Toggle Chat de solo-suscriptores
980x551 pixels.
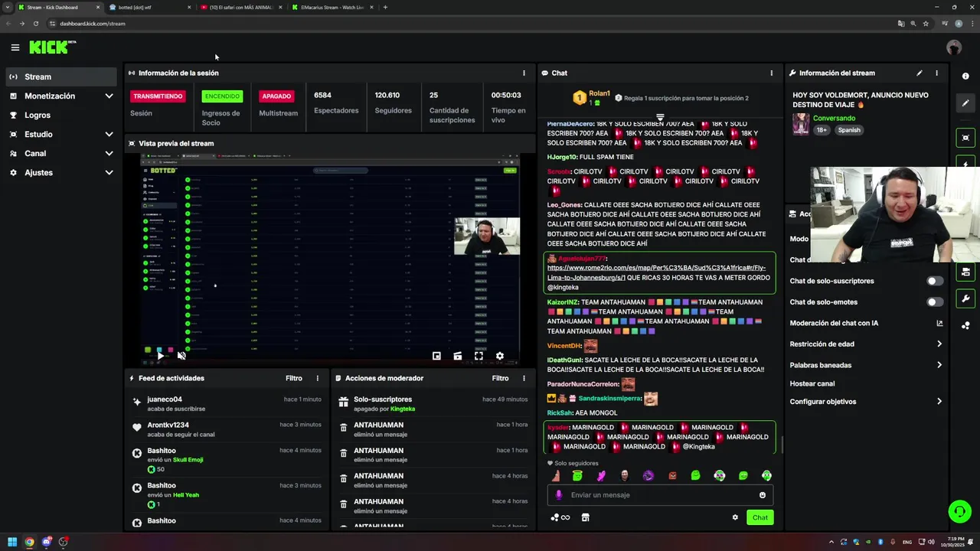pyautogui.click(x=935, y=281)
